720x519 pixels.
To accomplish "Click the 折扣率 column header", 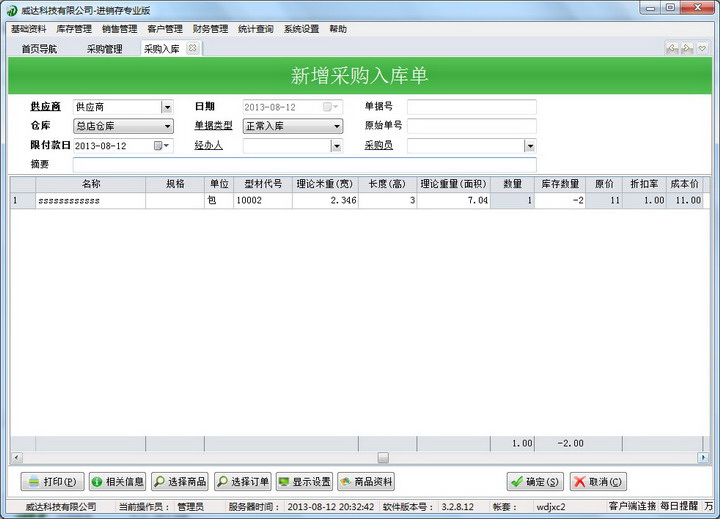I will [644, 184].
